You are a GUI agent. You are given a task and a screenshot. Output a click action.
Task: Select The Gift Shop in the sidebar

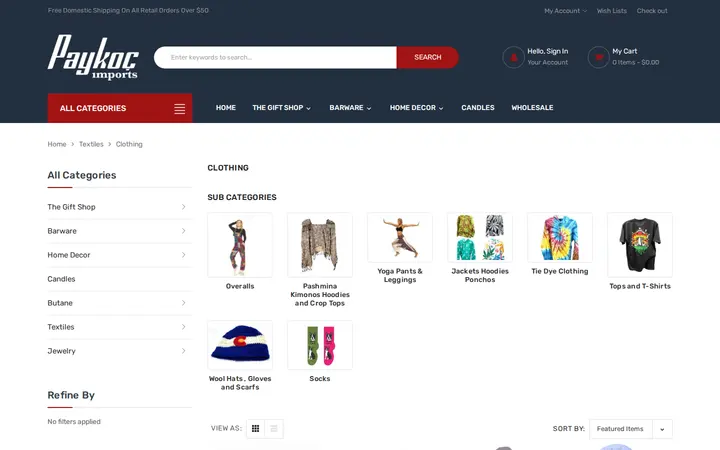71,207
